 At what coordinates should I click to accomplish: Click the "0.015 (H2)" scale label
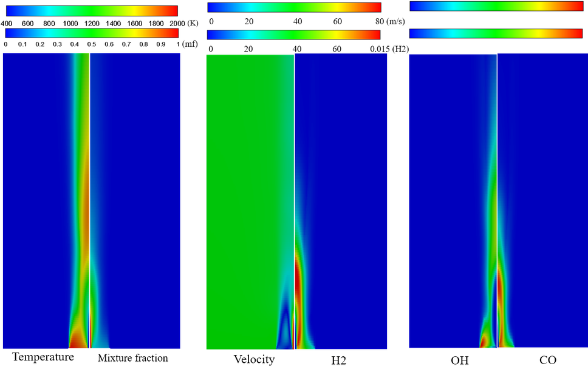point(389,49)
